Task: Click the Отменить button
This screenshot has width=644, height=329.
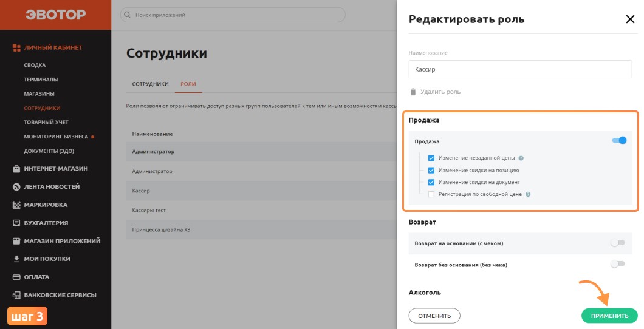Action: [434, 316]
